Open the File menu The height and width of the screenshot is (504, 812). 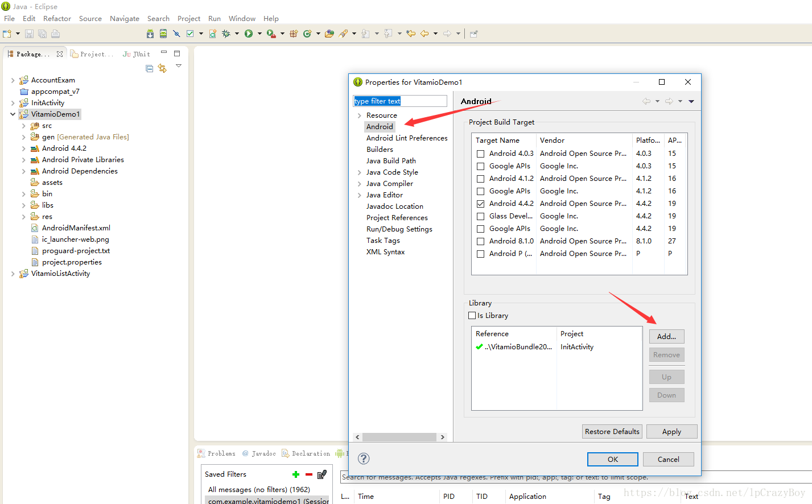(x=10, y=19)
